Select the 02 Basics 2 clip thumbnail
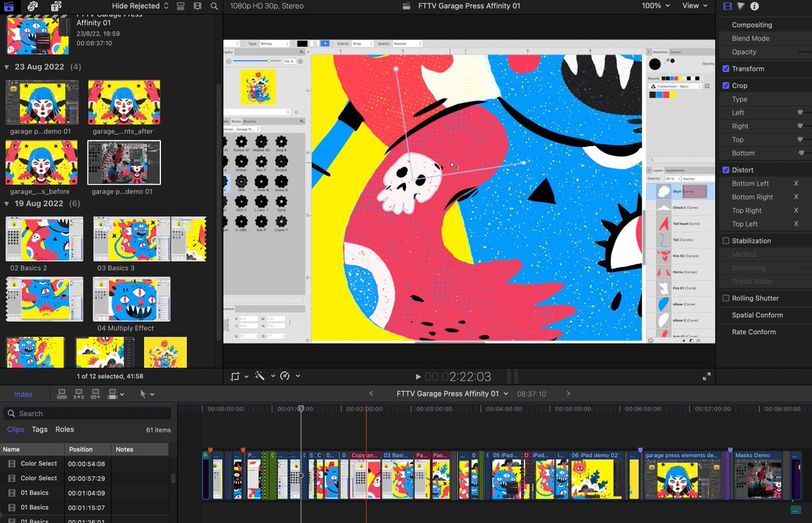 click(x=45, y=239)
